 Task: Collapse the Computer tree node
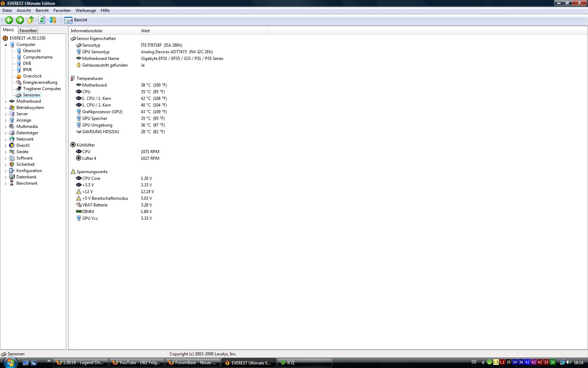point(6,45)
